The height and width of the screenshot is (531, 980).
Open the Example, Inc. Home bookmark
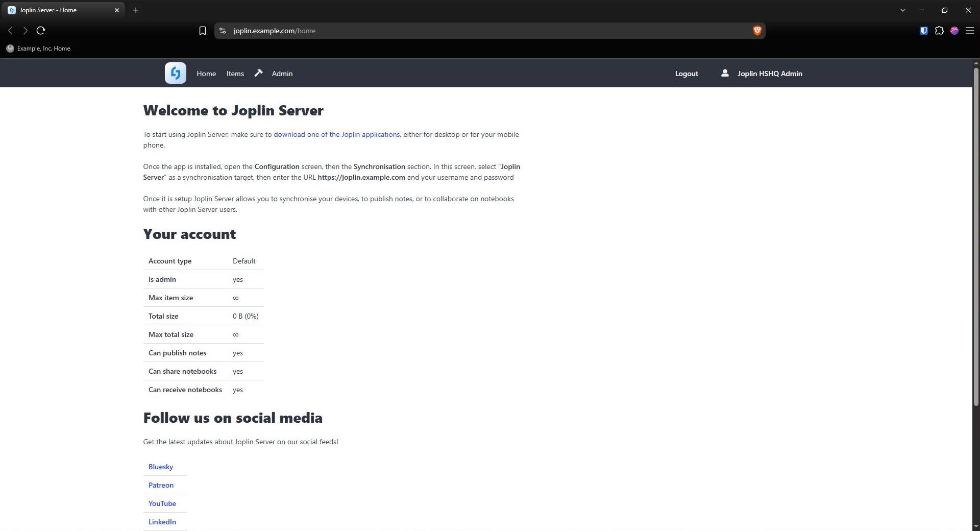(x=38, y=49)
